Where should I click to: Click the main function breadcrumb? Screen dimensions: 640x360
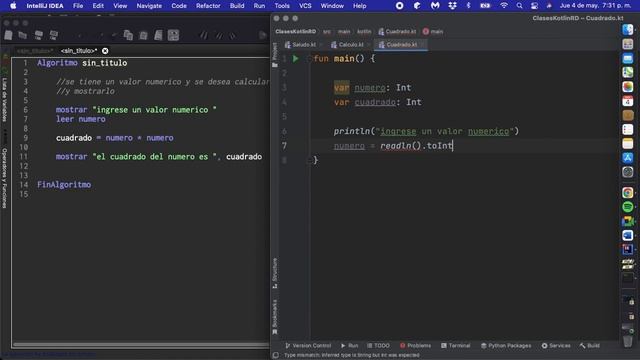tap(433, 31)
